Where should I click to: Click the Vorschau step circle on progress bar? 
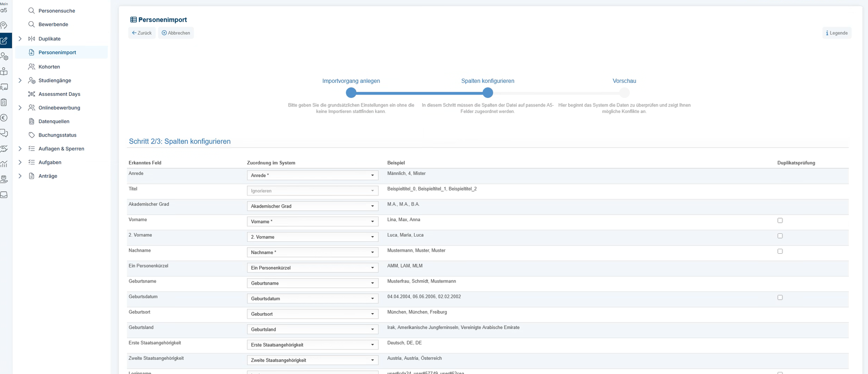624,93
